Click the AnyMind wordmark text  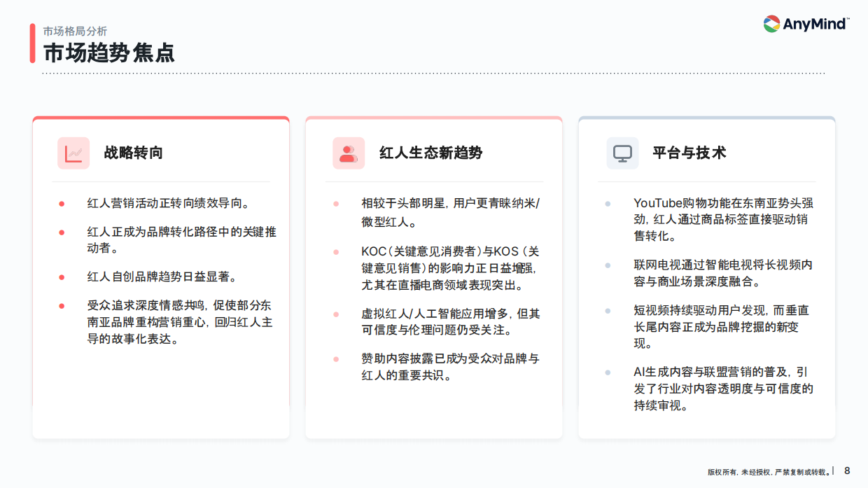[815, 25]
